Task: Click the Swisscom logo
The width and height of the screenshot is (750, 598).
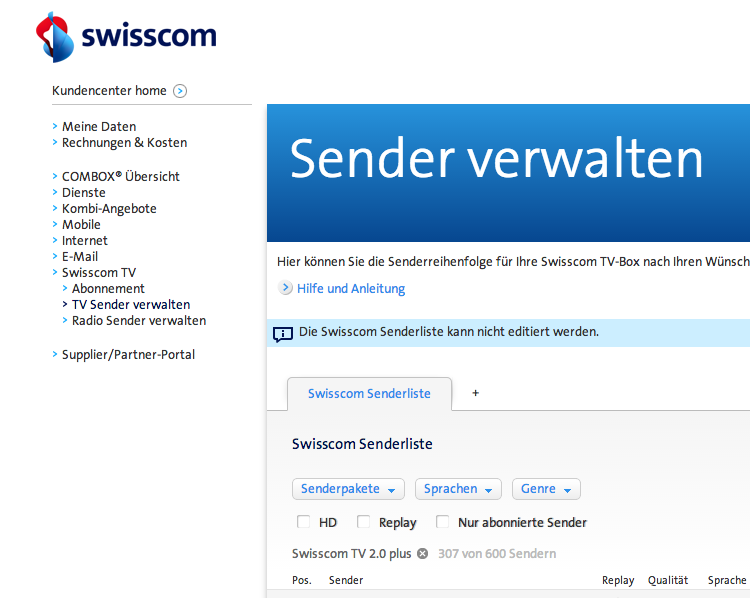Action: 125,37
